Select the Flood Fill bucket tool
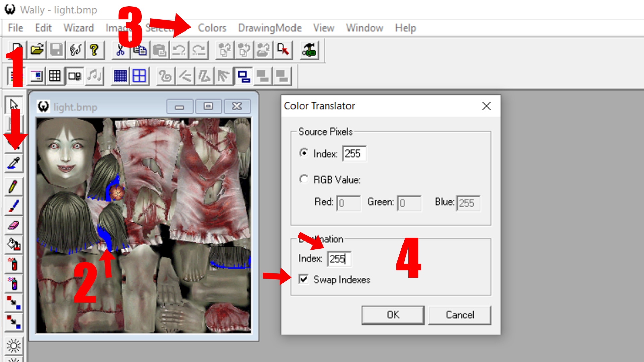 pos(14,244)
